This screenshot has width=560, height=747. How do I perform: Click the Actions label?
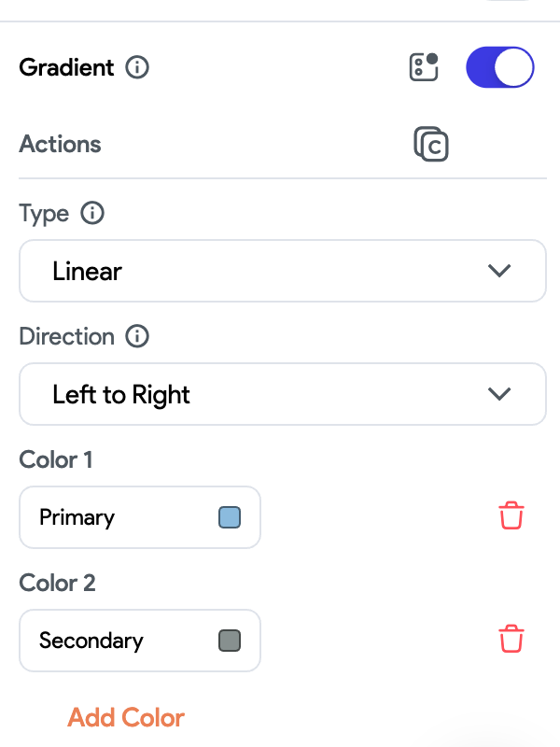pos(60,145)
